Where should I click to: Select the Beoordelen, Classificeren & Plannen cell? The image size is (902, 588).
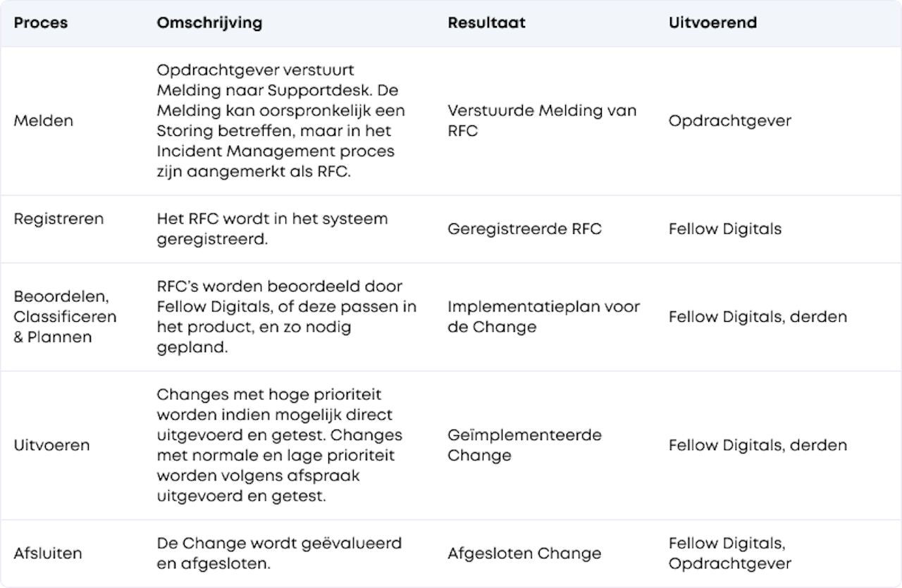(x=65, y=317)
